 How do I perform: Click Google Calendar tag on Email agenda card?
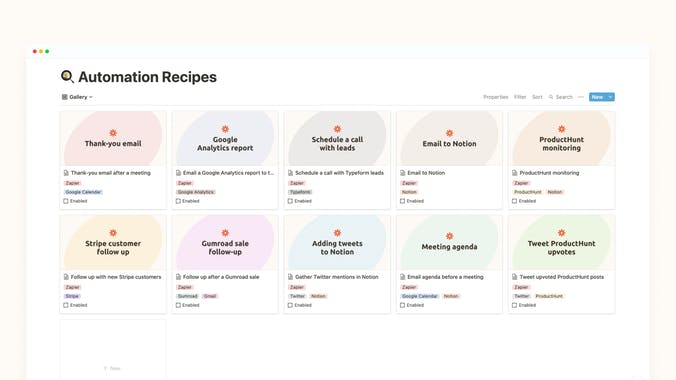tap(419, 296)
